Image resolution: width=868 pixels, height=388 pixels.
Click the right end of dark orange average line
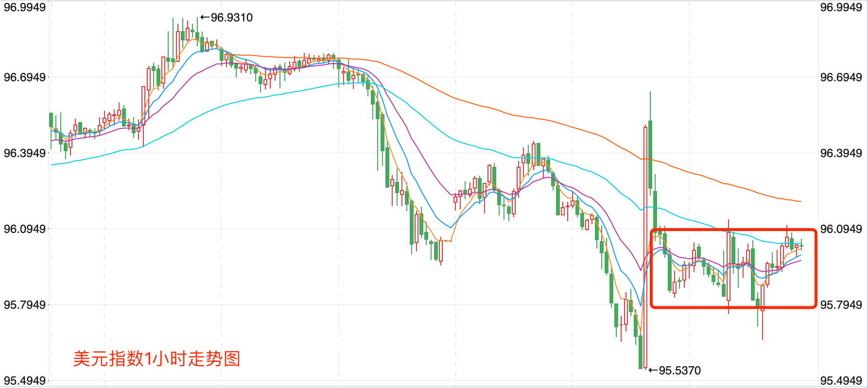tap(800, 201)
